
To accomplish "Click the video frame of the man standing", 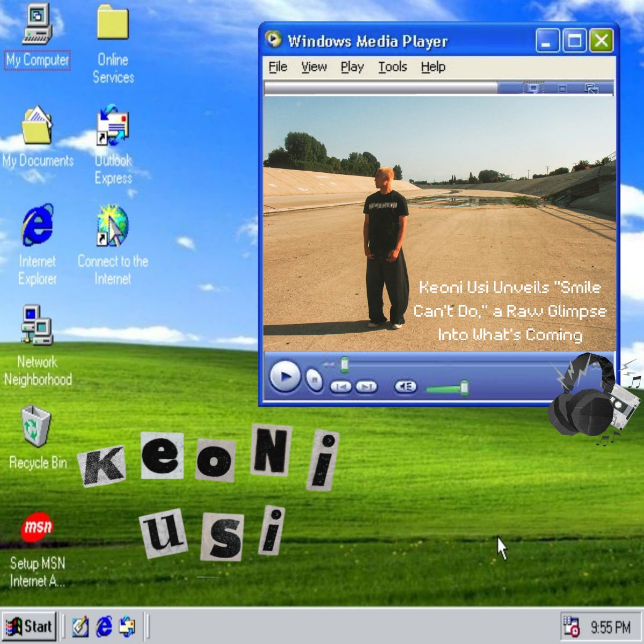I will [x=439, y=223].
